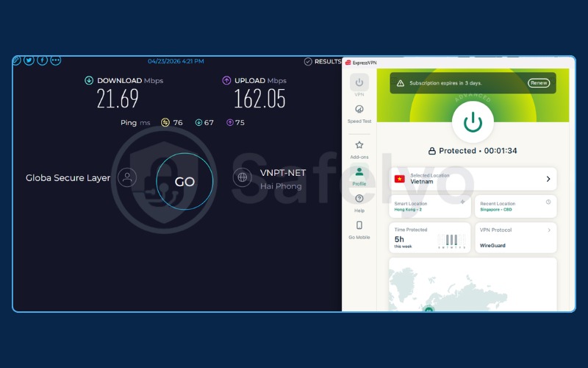
Task: Click the idle ping icon showing 76
Action: pos(165,122)
